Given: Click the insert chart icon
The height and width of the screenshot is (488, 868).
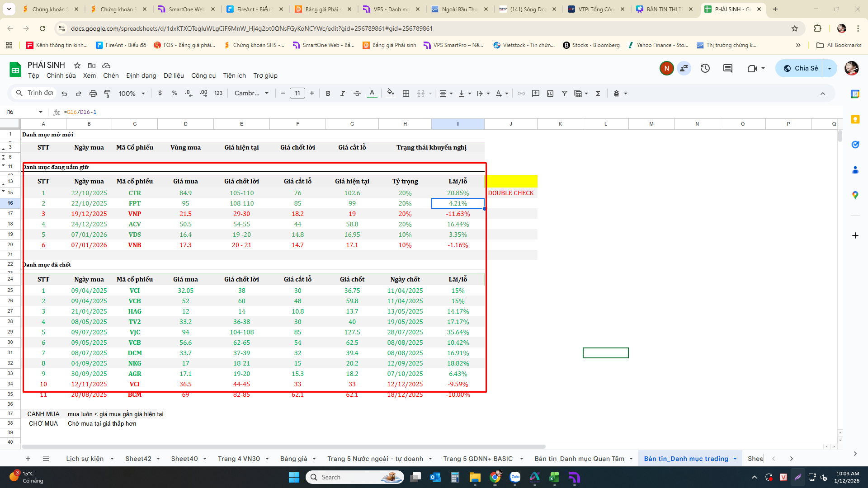Looking at the screenshot, I should (550, 94).
